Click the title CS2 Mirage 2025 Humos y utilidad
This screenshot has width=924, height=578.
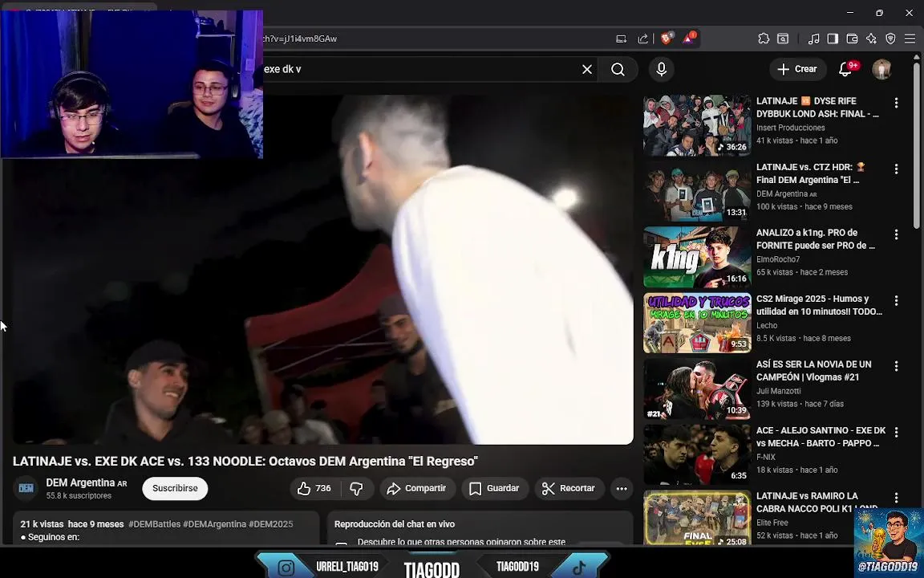[x=819, y=305]
